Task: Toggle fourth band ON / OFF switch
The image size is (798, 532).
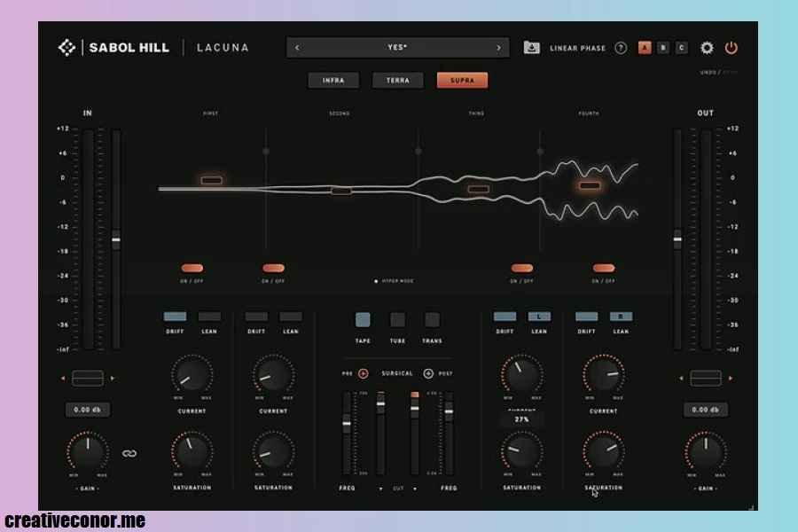Action: [604, 268]
